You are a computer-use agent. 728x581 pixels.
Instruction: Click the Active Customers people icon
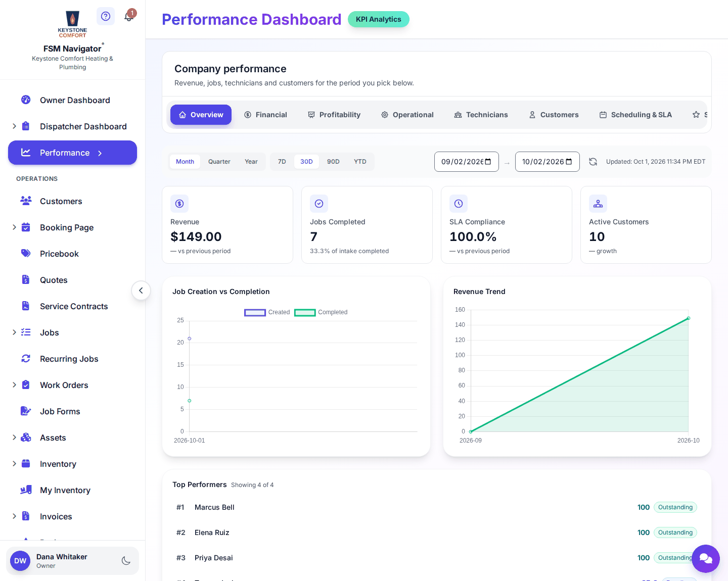[598, 204]
